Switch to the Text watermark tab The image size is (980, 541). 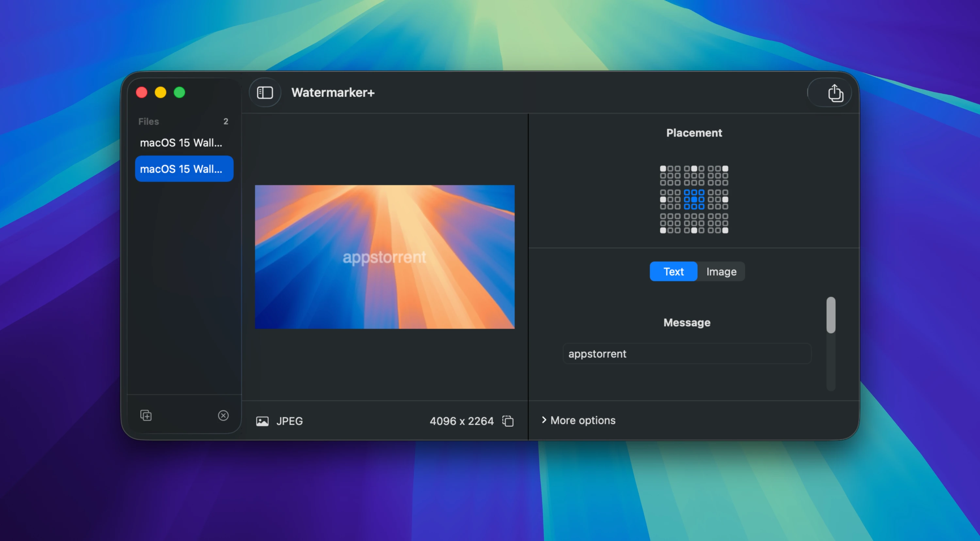click(x=673, y=271)
